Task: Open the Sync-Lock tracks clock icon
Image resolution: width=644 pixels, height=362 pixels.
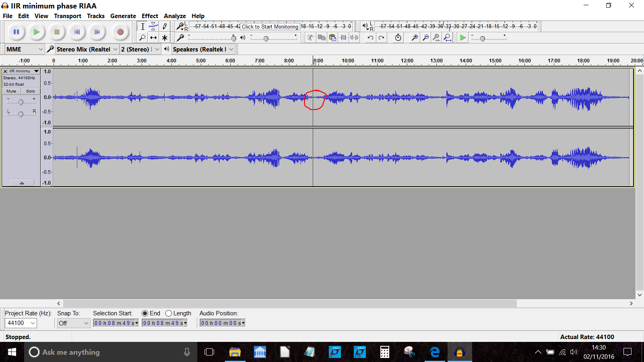Action: point(398,37)
